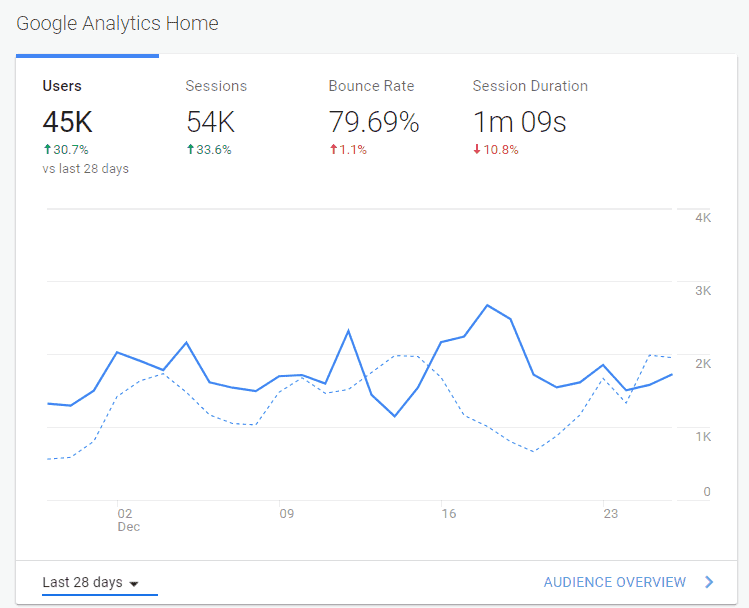The height and width of the screenshot is (608, 749).
Task: Click the red up arrow beside 1.1%
Action: point(333,149)
